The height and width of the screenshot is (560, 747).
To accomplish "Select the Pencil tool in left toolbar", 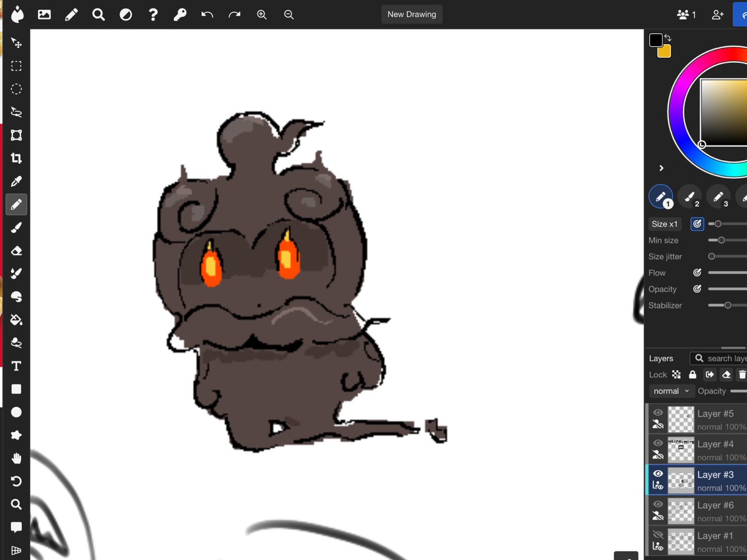I will coord(16,204).
